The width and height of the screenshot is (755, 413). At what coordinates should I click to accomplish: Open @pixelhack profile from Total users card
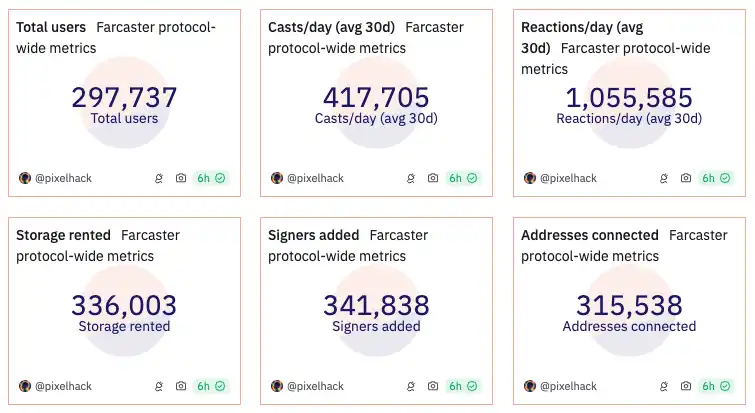[63, 178]
